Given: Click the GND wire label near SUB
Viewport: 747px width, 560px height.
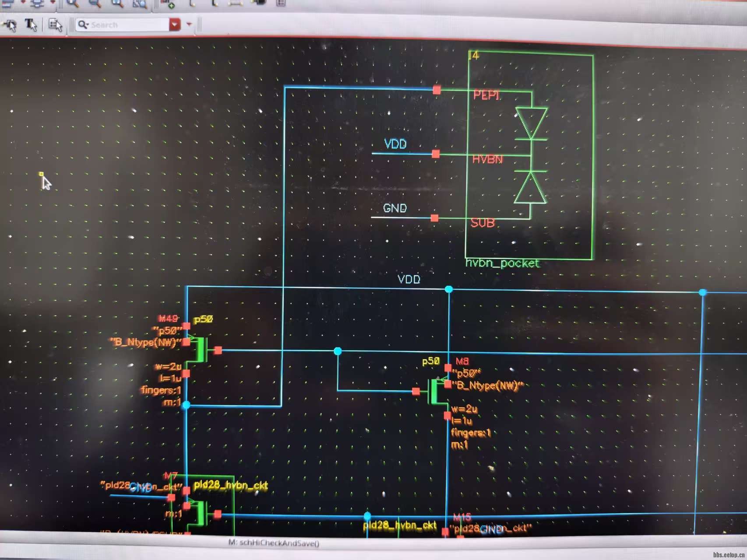Looking at the screenshot, I should (395, 208).
